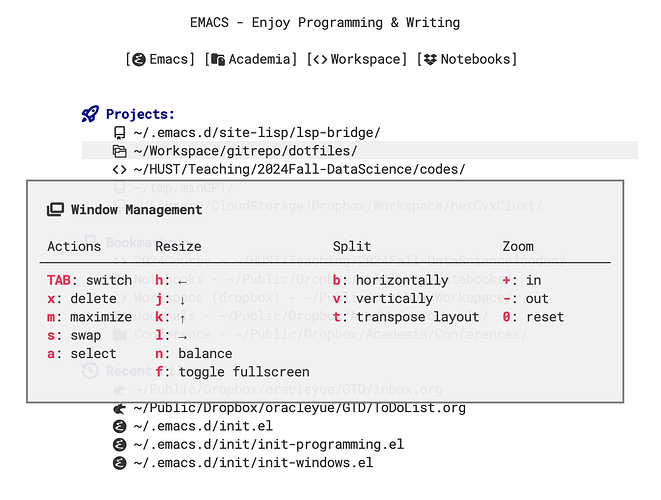This screenshot has height=500, width=661.
Task: Click the Emacs icon in the top navigation
Action: click(139, 60)
